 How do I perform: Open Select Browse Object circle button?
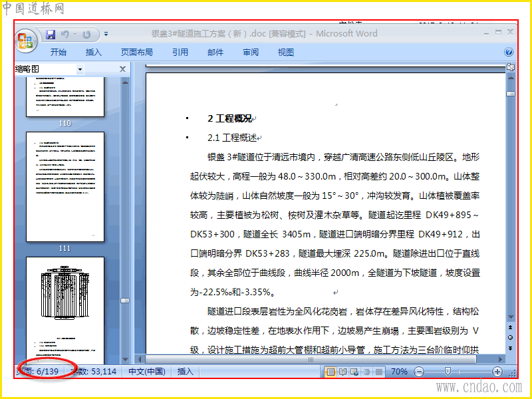(x=510, y=338)
